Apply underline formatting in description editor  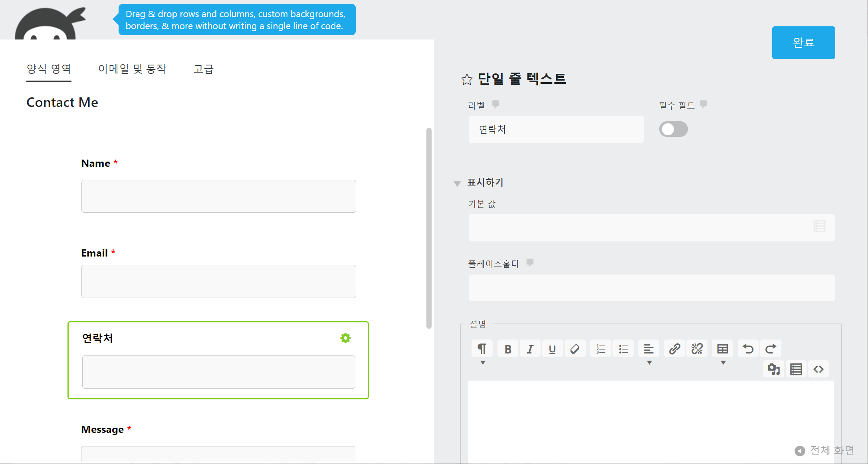point(552,349)
